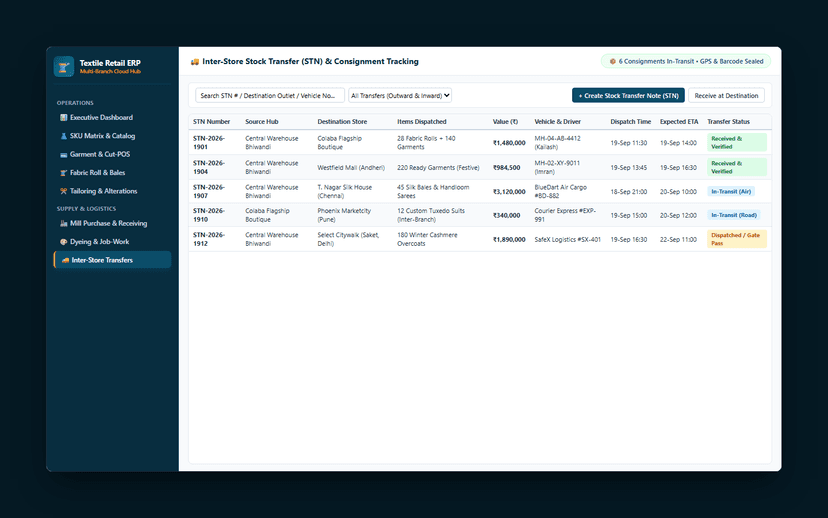
Task: Open the All Transfers filter dropdown
Action: [x=400, y=96]
